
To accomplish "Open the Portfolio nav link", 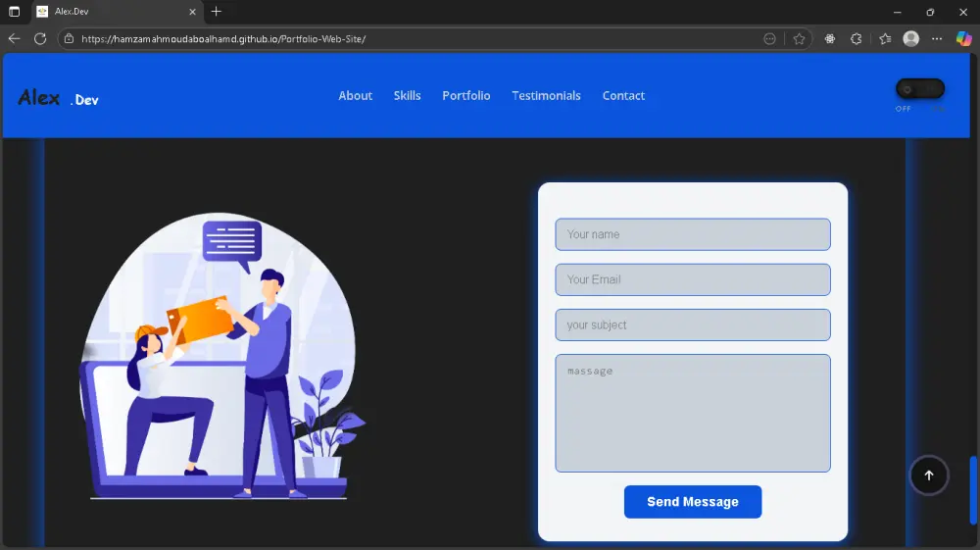I will point(466,96).
